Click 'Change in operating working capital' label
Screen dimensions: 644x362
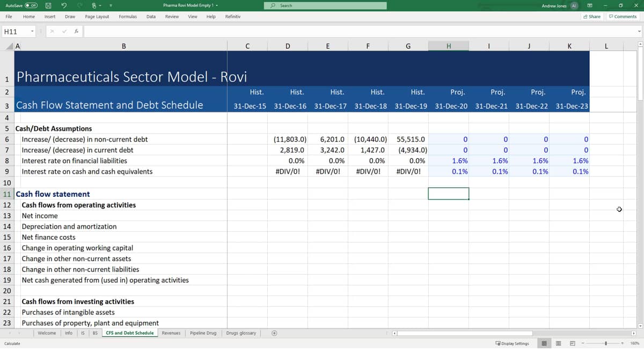pos(77,248)
